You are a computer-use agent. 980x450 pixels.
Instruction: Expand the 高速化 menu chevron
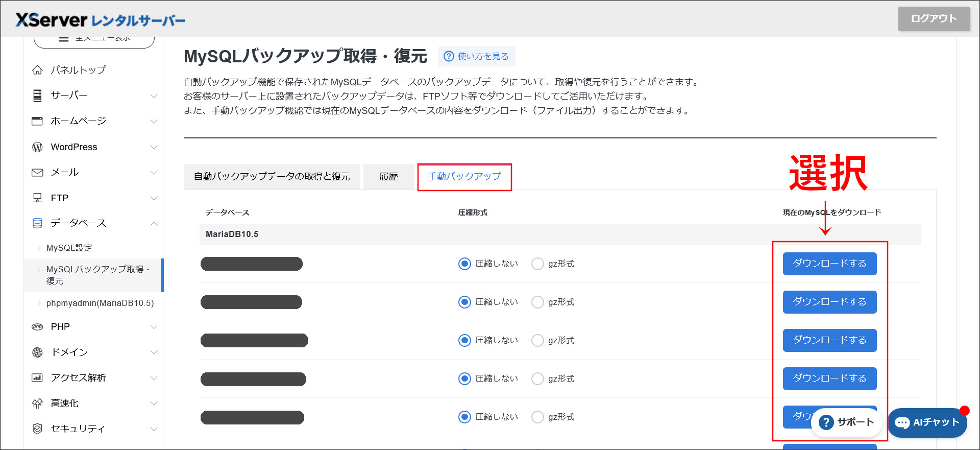click(x=154, y=404)
